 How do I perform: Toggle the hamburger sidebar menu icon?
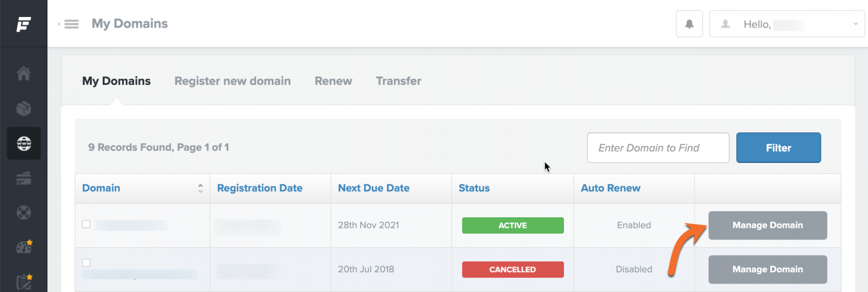[71, 24]
